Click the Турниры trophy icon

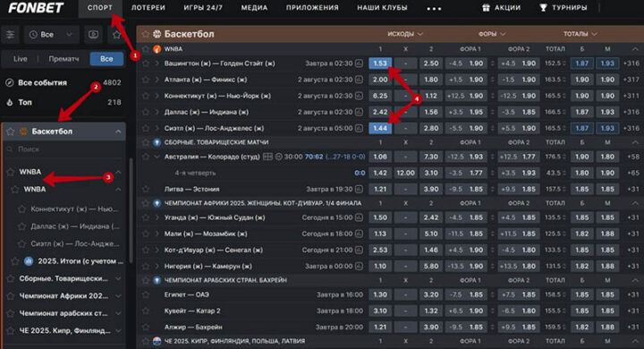[x=543, y=7]
